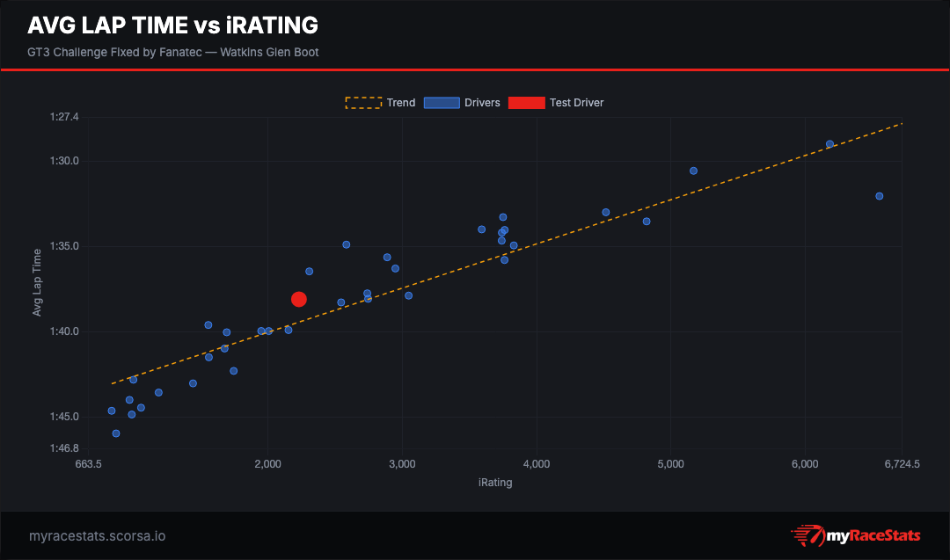The width and height of the screenshot is (950, 560).
Task: Click the 1:27.4 y-axis label
Action: click(64, 117)
